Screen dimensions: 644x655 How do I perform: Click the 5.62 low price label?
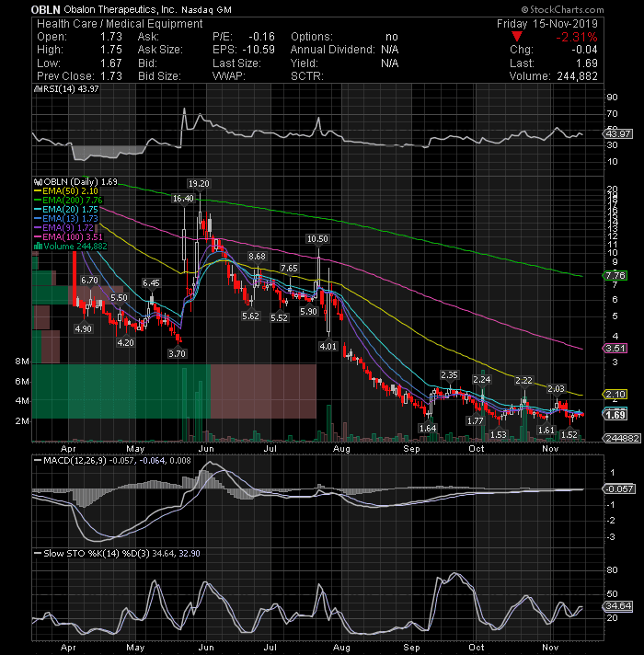coord(250,316)
